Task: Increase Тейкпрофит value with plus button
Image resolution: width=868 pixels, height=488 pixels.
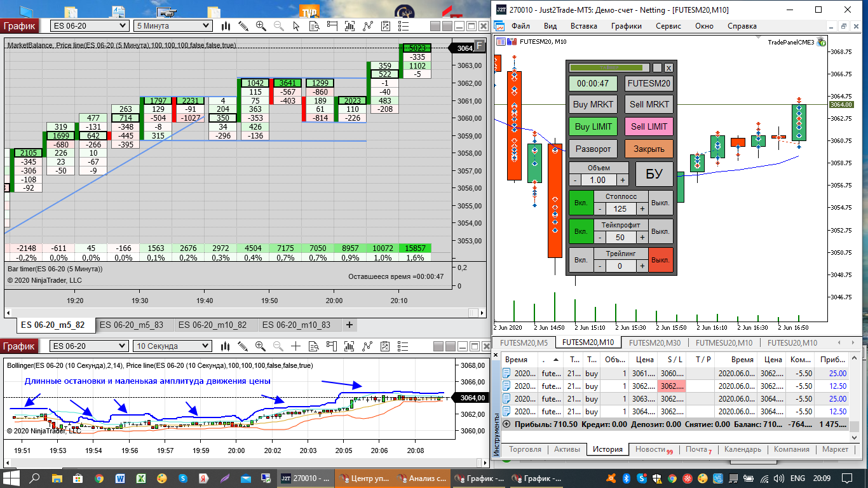Action: click(x=642, y=237)
